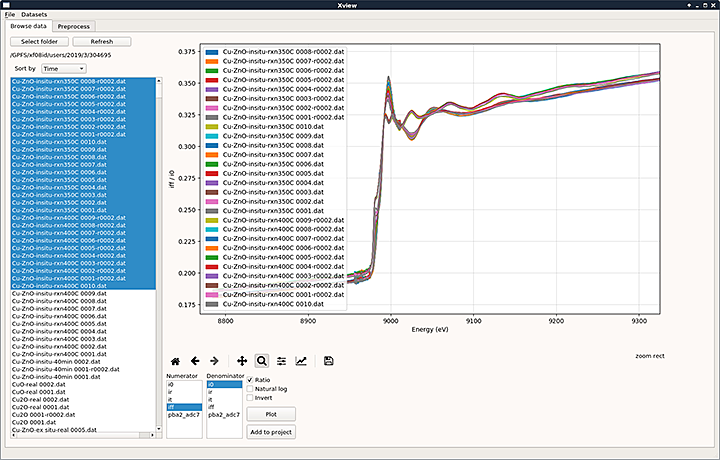Image resolution: width=720 pixels, height=460 pixels.
Task: Tick the Invert checkbox
Action: click(x=251, y=398)
